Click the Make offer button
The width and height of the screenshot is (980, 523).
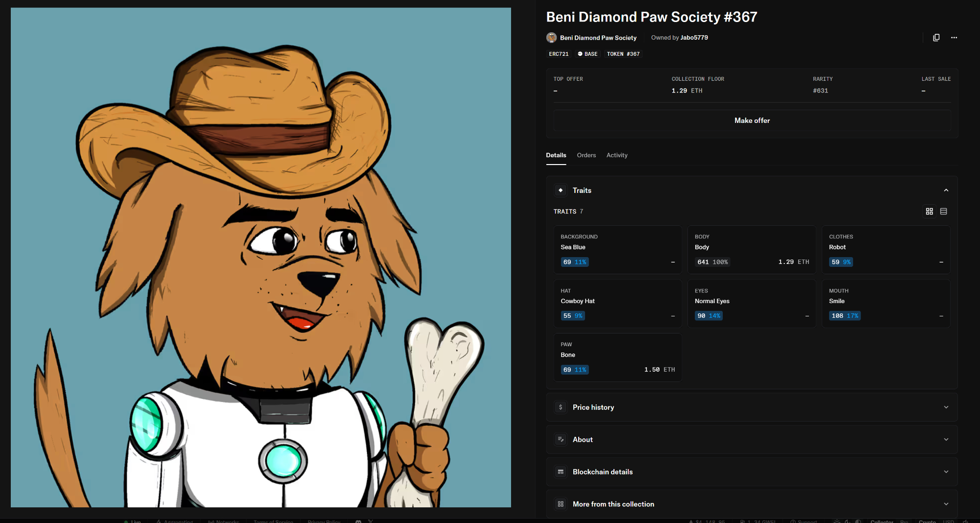click(752, 120)
